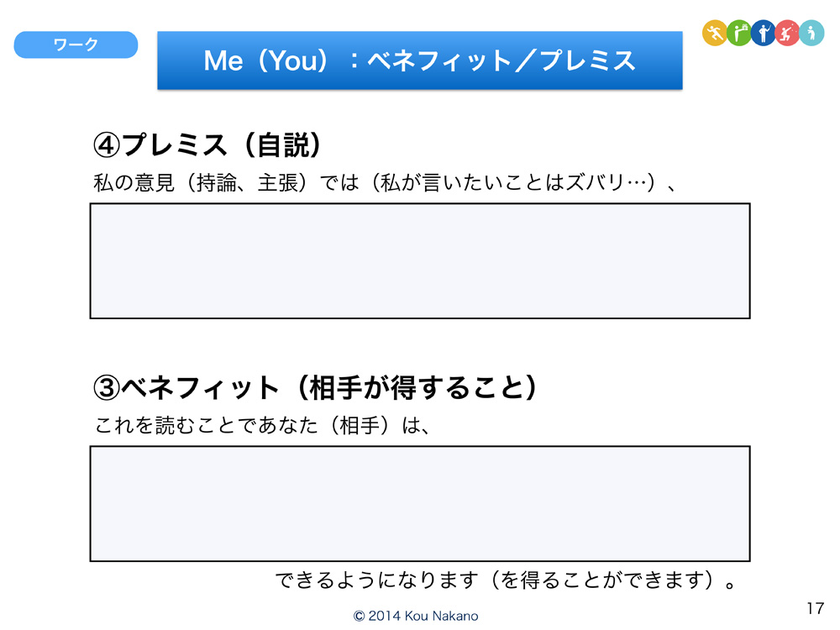Click the できるようになります closing sentence
This screenshot has height=630, width=840.
click(x=507, y=580)
